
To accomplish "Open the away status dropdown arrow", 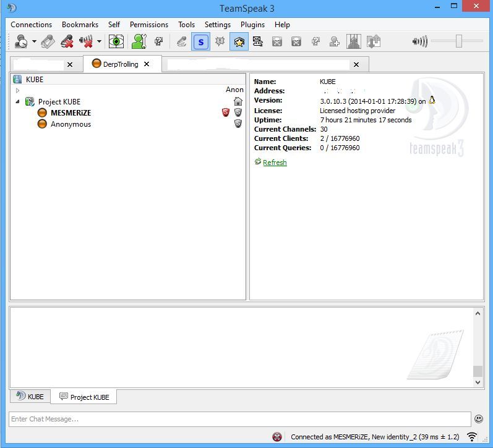I will pyautogui.click(x=34, y=41).
